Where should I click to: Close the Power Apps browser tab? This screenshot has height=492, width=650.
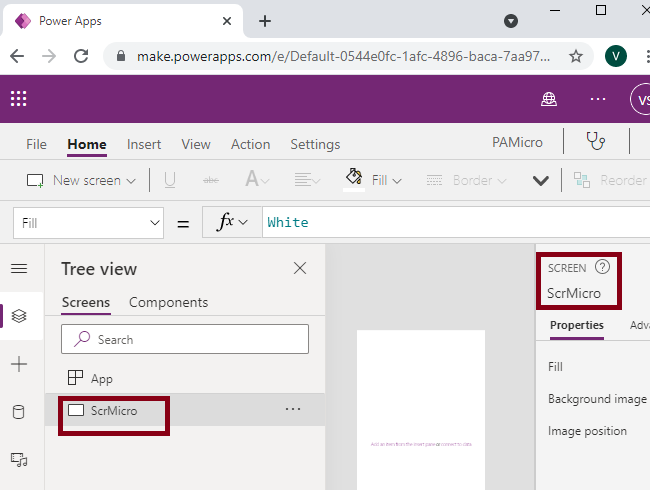pyautogui.click(x=227, y=21)
